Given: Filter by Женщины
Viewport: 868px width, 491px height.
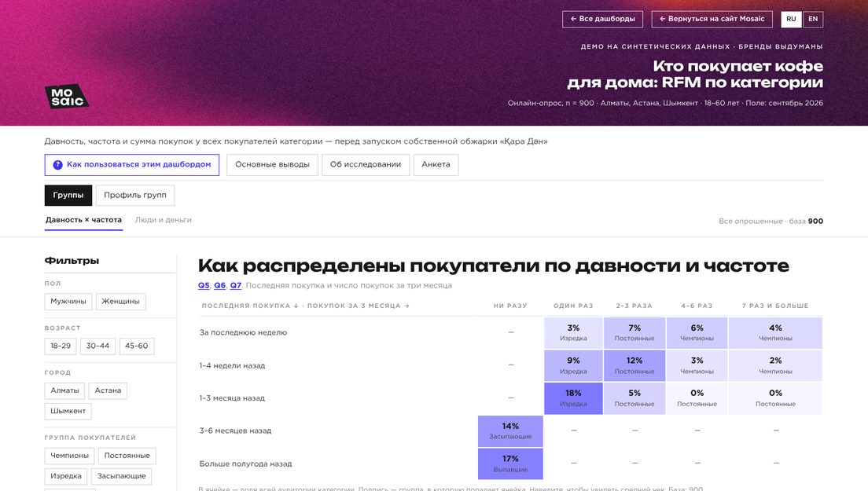Looking at the screenshot, I should point(120,302).
